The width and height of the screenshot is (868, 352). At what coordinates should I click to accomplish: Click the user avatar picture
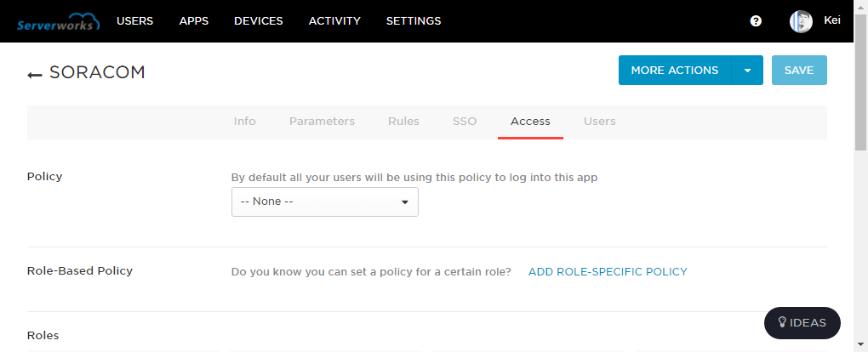pyautogui.click(x=801, y=21)
